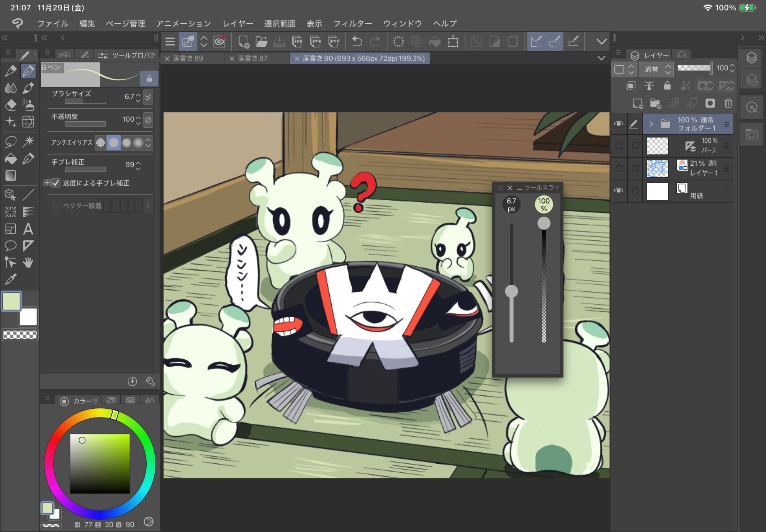766x532 pixels.
Task: Click the Undo arrow in toolbar
Action: point(357,41)
